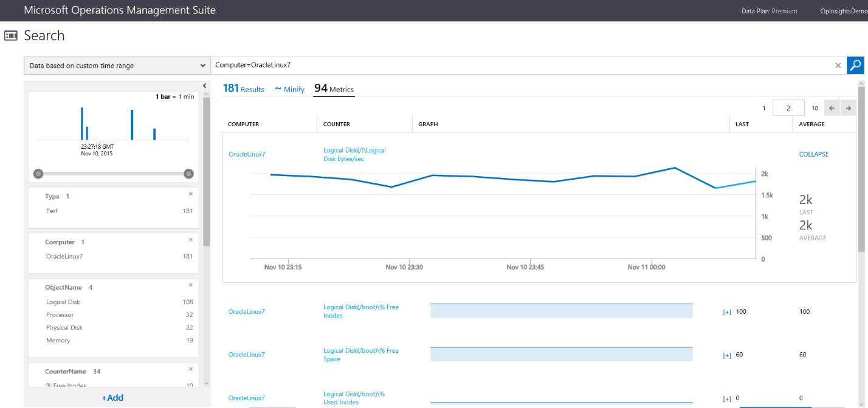
Task: Click the tallest histogram bar
Action: click(x=82, y=123)
